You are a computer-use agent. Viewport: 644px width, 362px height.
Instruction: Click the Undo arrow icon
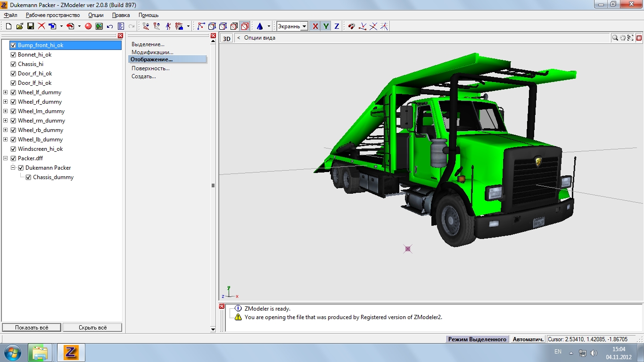pos(110,26)
